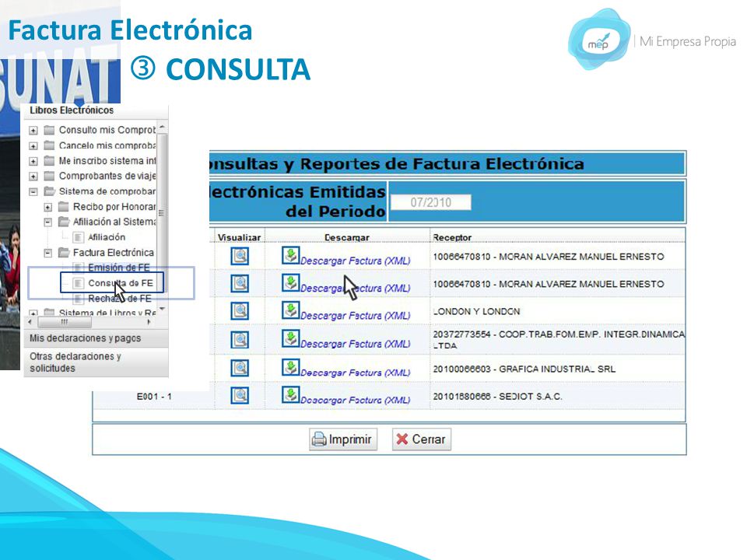The height and width of the screenshot is (560, 747).
Task: Click Visualizar column header
Action: 239,237
